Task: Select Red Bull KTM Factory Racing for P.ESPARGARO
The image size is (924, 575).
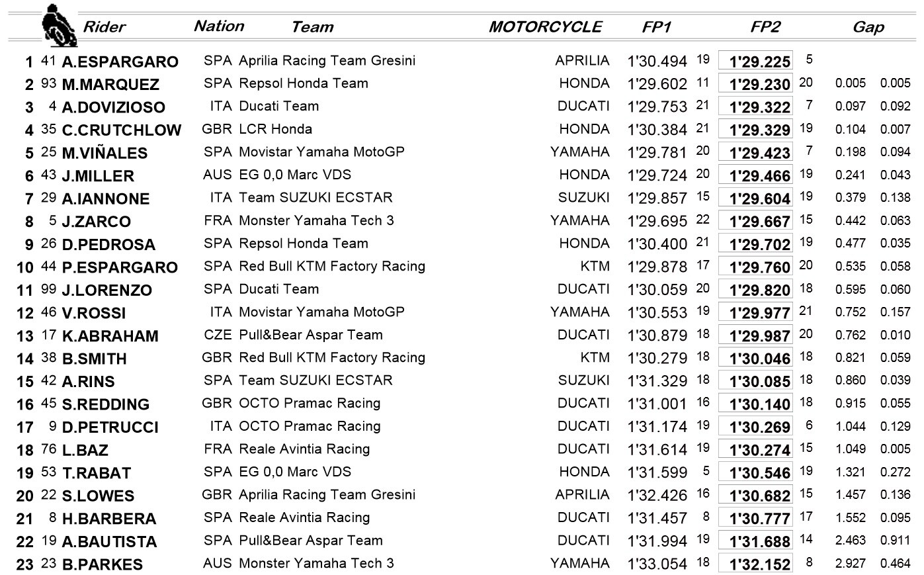Action: tap(331, 267)
